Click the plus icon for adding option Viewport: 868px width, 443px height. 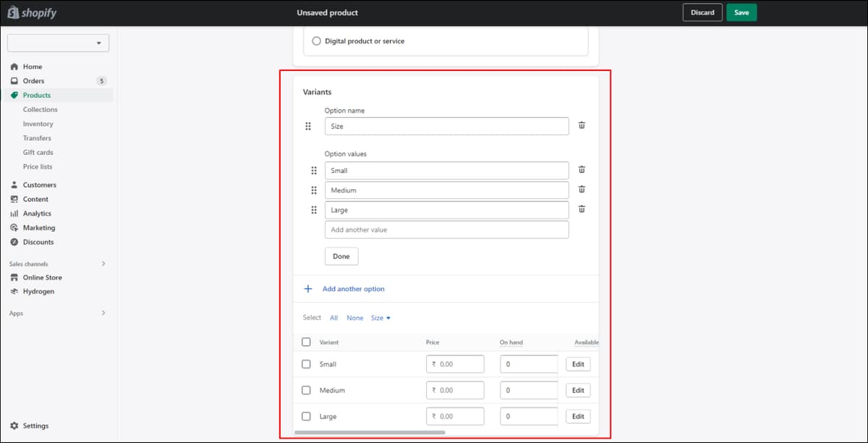[307, 289]
